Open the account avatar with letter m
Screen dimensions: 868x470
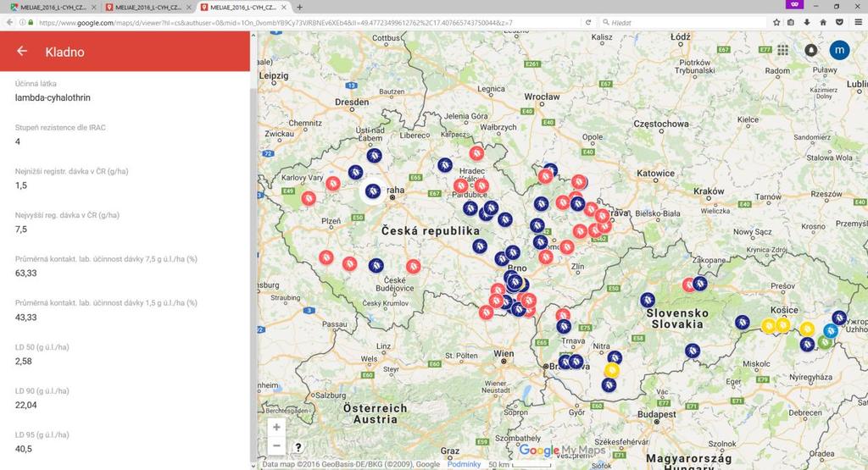point(839,50)
